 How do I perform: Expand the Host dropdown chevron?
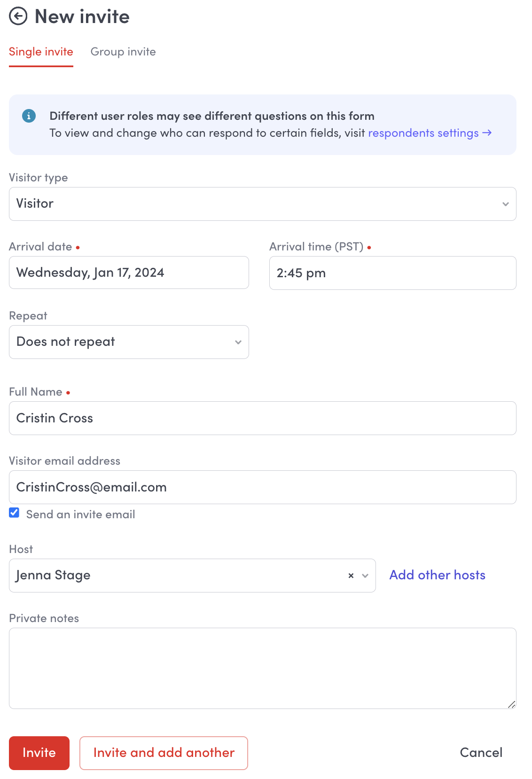[365, 576]
